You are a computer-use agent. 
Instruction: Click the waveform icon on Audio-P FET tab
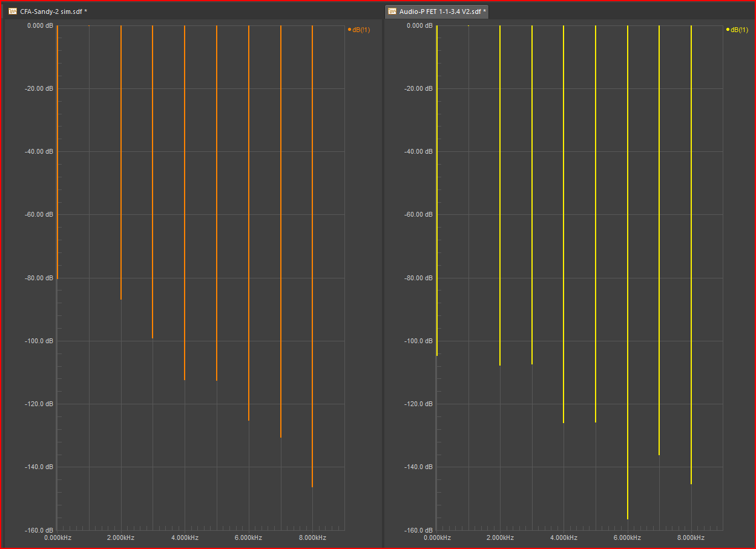coord(392,12)
